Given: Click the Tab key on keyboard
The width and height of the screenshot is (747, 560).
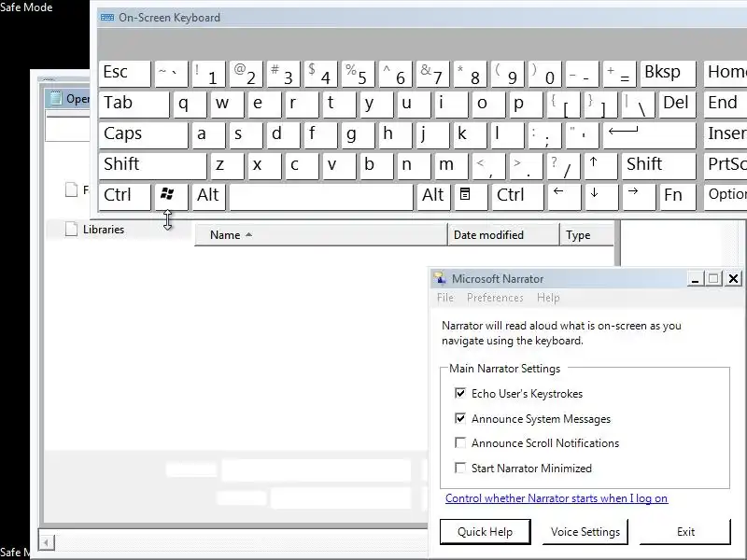Looking at the screenshot, I should click(x=134, y=105).
